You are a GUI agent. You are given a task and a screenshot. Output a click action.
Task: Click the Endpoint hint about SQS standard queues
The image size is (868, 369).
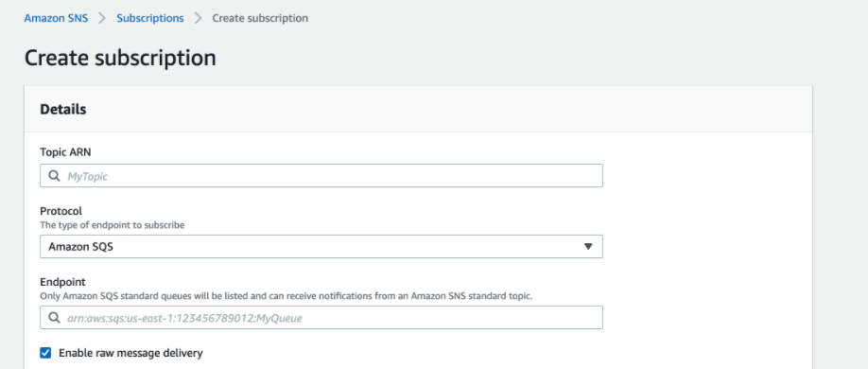(x=286, y=296)
